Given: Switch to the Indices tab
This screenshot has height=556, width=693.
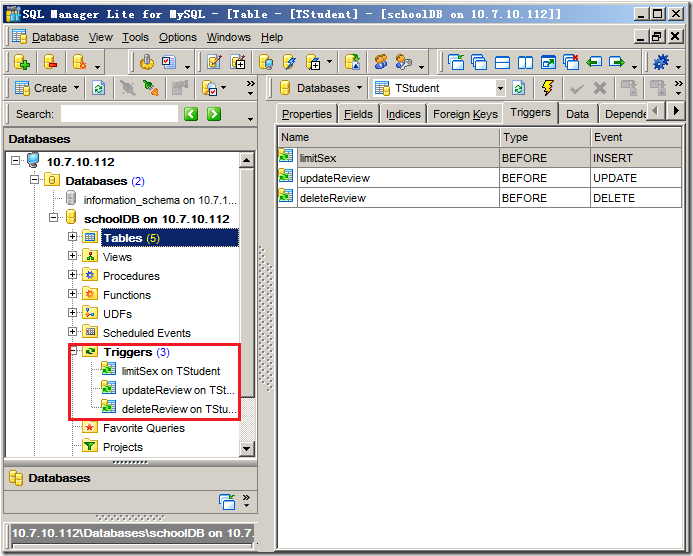Looking at the screenshot, I should [x=403, y=114].
